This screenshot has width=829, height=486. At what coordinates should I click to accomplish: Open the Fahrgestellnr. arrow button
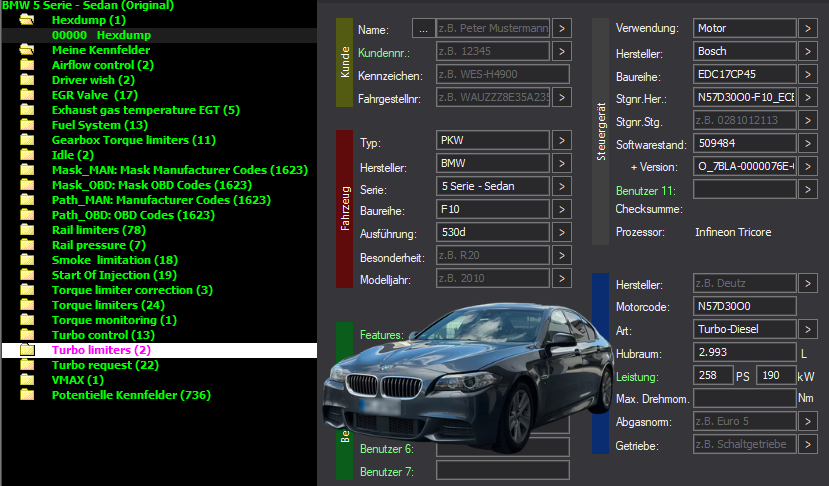click(562, 97)
